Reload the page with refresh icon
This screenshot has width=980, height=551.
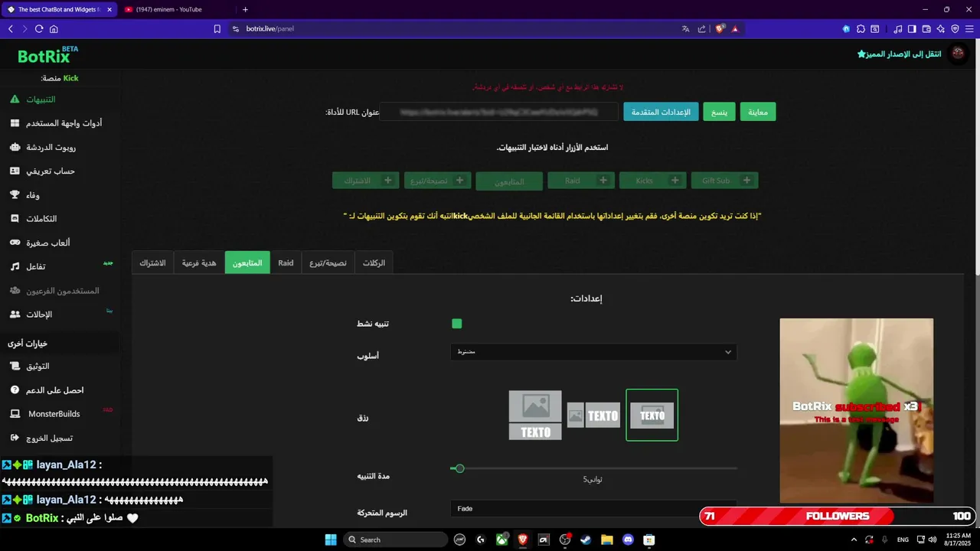click(x=39, y=29)
